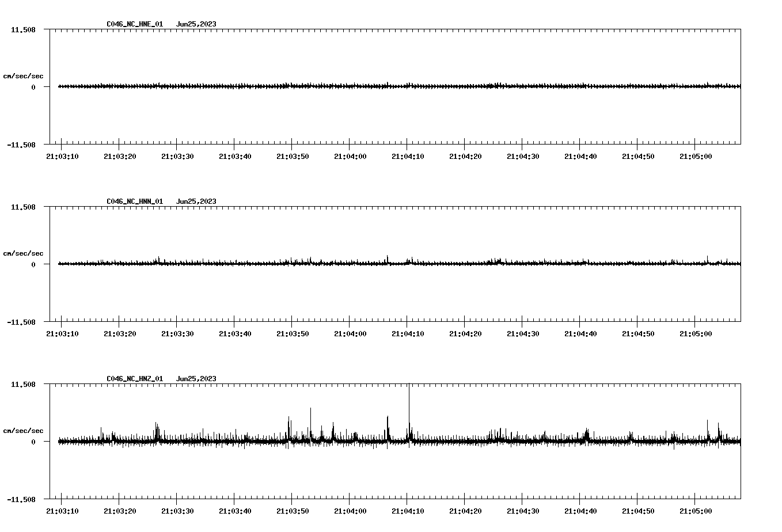Click the 21:04:30 tick label on HNZ axis
The width and height of the screenshot is (782, 532).
(x=522, y=510)
